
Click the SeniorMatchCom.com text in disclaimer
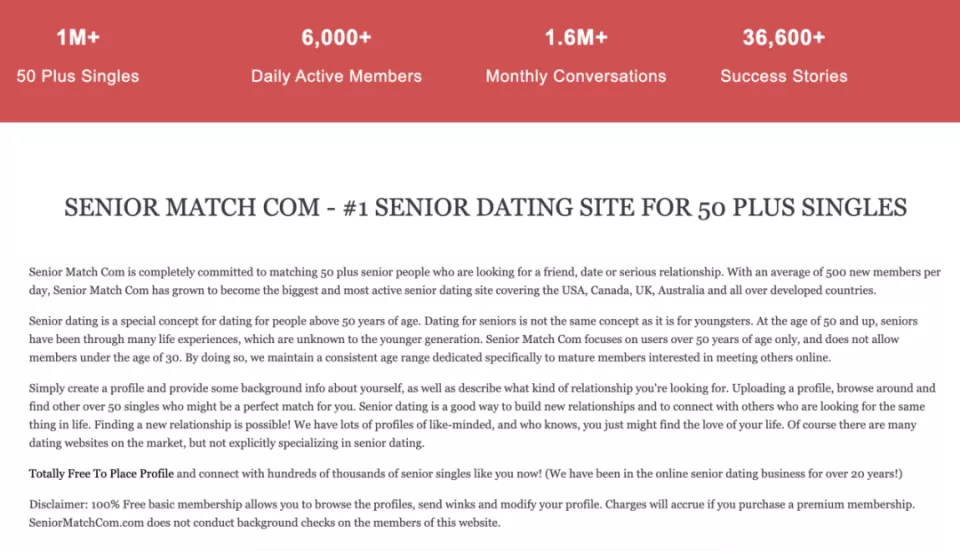[86, 523]
